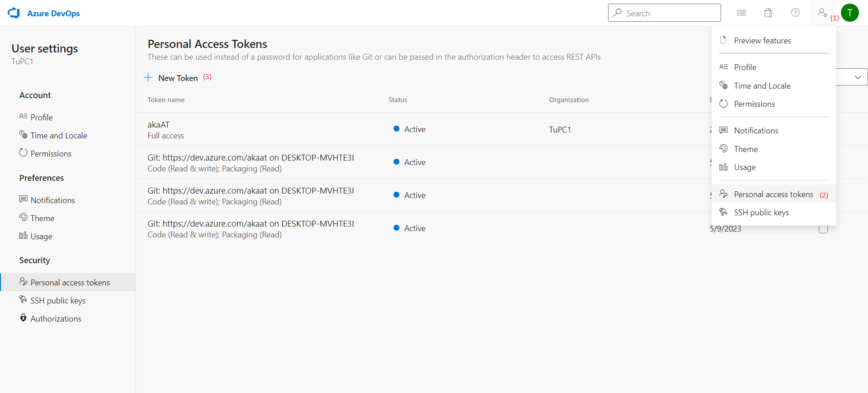This screenshot has width=868, height=393.
Task: Select Time and Locale in the dropdown menu
Action: (x=774, y=86)
